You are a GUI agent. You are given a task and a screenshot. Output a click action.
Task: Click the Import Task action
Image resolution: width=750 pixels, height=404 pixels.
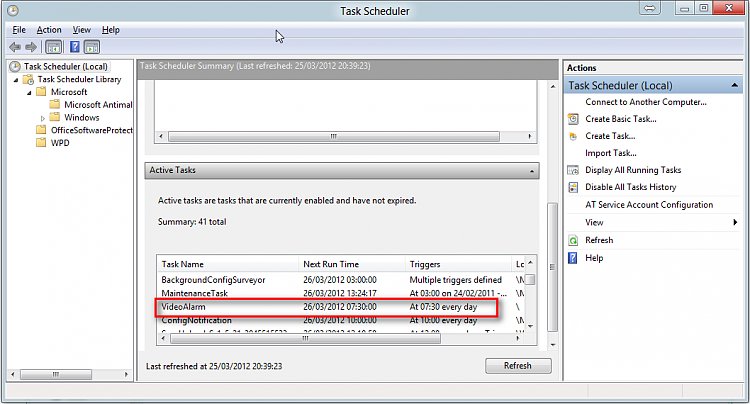click(611, 153)
